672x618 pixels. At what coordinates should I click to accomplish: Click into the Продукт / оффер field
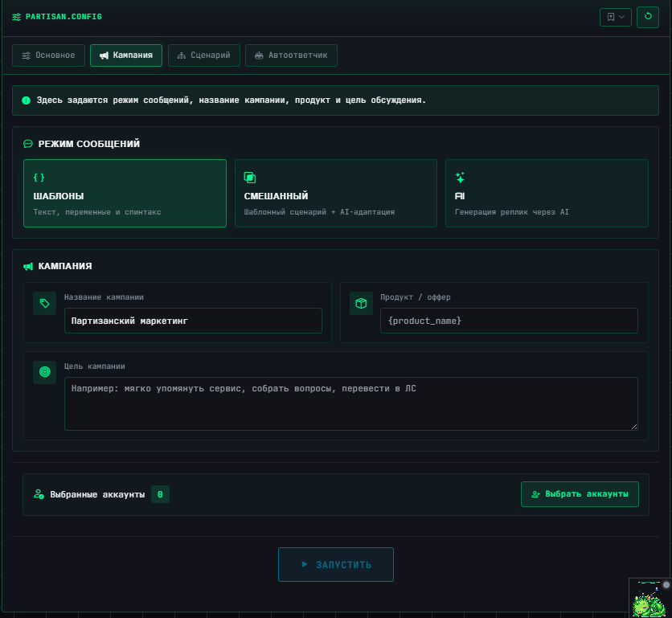coord(509,321)
